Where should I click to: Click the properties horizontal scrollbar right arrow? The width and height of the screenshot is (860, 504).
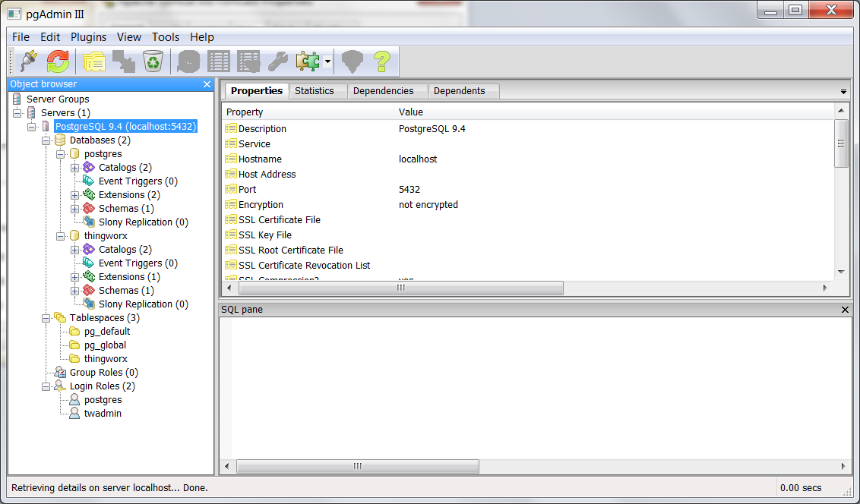(825, 288)
